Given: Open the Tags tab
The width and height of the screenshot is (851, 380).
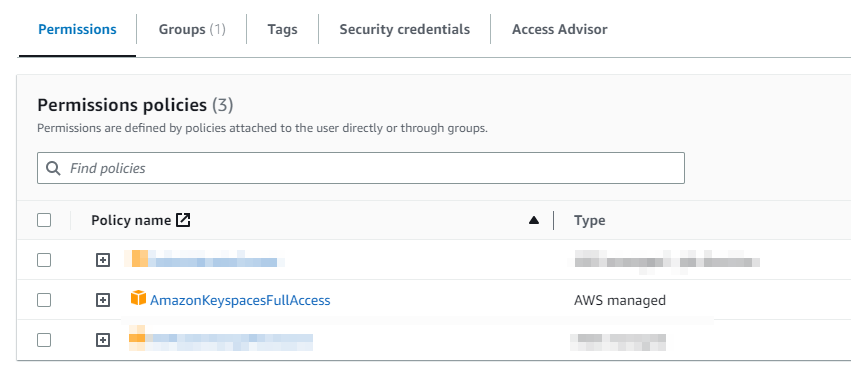Looking at the screenshot, I should click(282, 29).
